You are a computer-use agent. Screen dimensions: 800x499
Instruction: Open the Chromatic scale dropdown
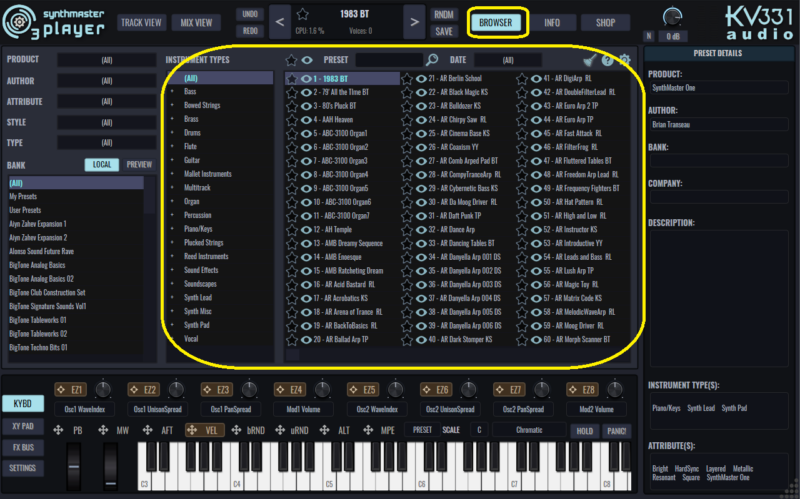pyautogui.click(x=530, y=430)
